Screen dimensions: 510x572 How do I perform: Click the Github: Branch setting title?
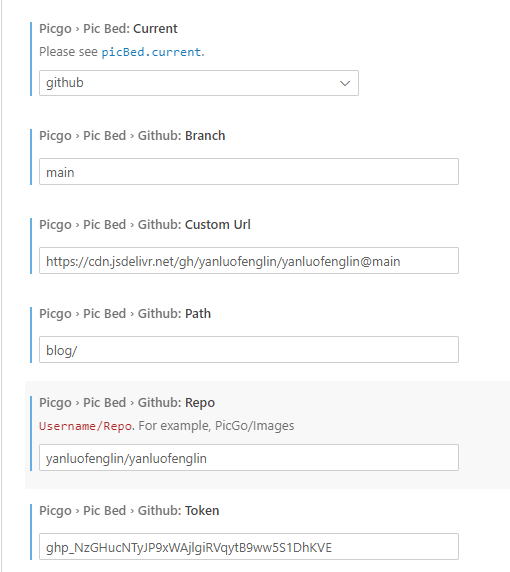point(132,136)
